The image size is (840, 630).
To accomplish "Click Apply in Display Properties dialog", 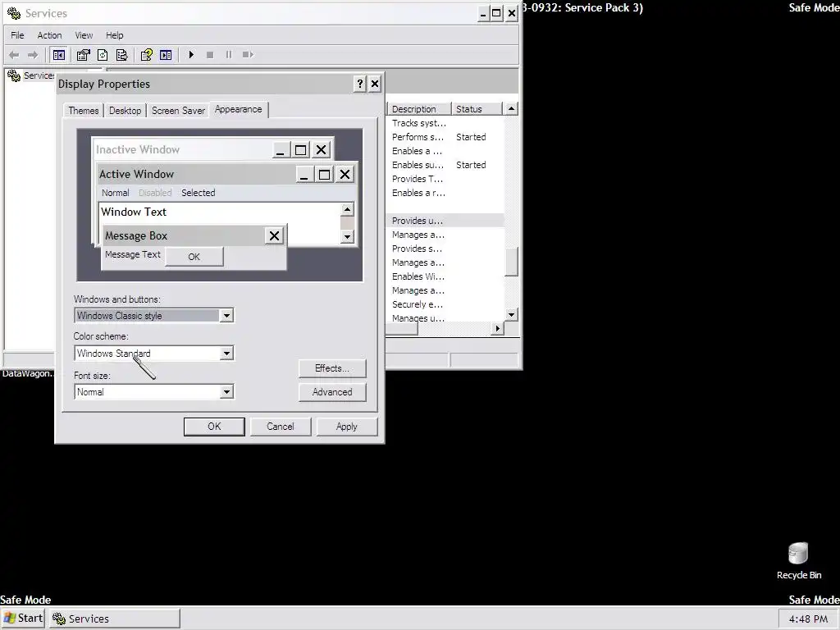I will point(347,427).
